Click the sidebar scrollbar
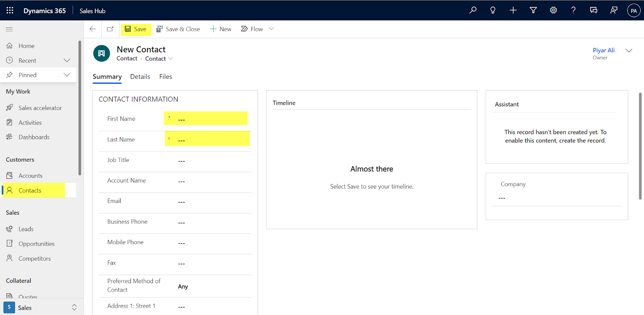The height and width of the screenshot is (315, 644). (80, 108)
